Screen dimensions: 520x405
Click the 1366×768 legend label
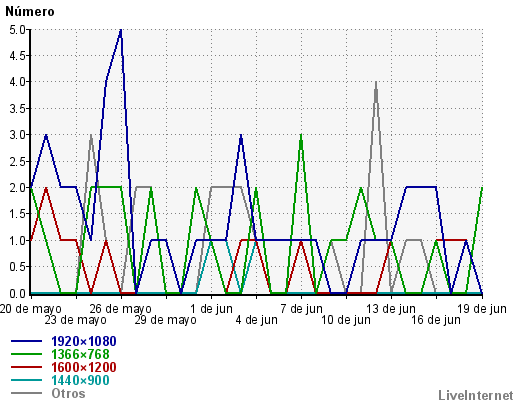click(80, 354)
